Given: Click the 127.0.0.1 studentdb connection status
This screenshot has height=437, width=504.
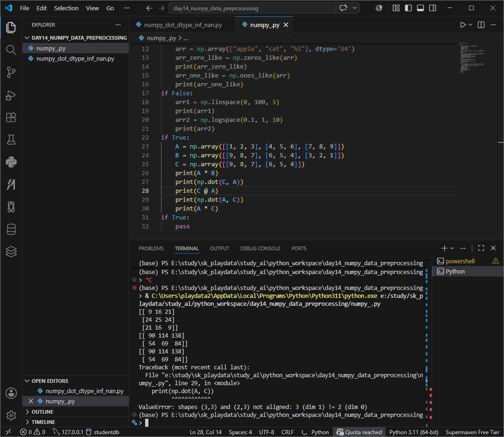Looking at the screenshot, I should [86, 432].
